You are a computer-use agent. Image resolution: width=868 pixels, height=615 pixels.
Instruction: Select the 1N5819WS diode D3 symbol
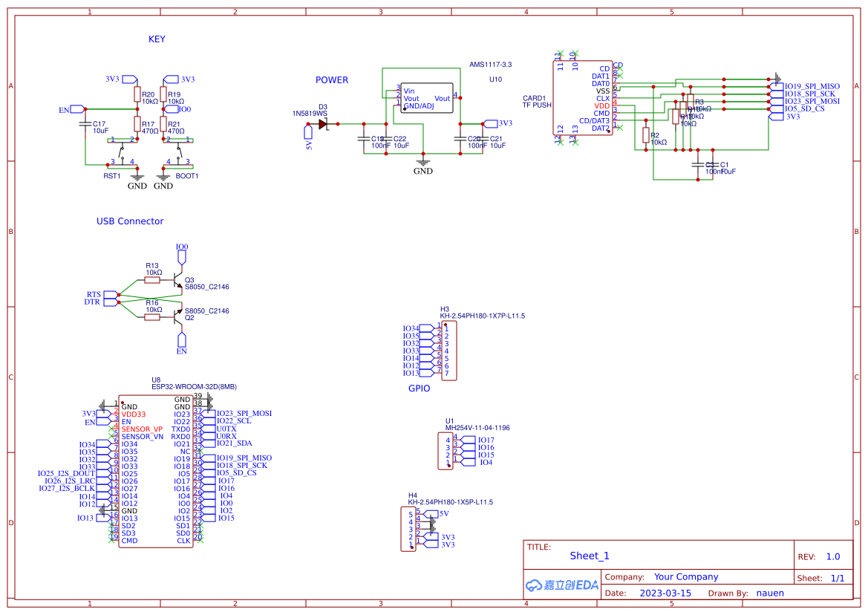click(324, 125)
